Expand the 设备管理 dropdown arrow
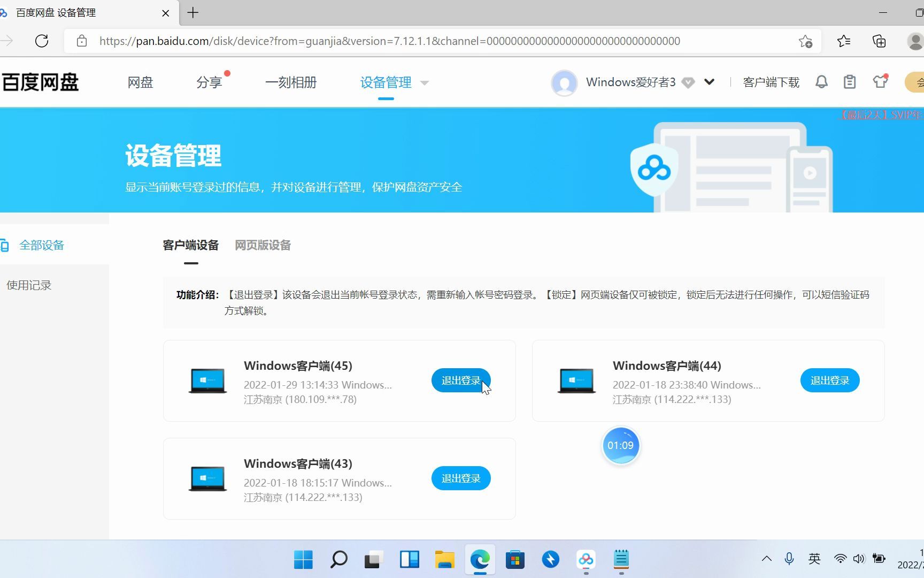The width and height of the screenshot is (924, 578). coord(425,83)
